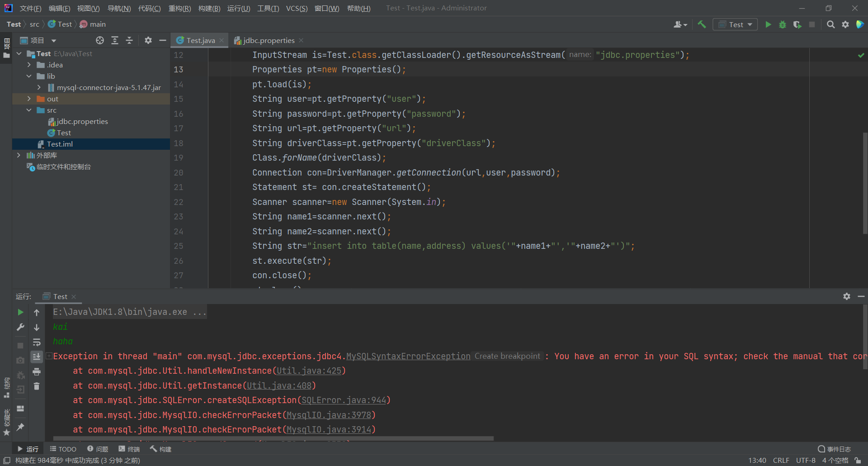The image size is (868, 466).
Task: Expand exception stack trace fold icon
Action: coord(49,356)
